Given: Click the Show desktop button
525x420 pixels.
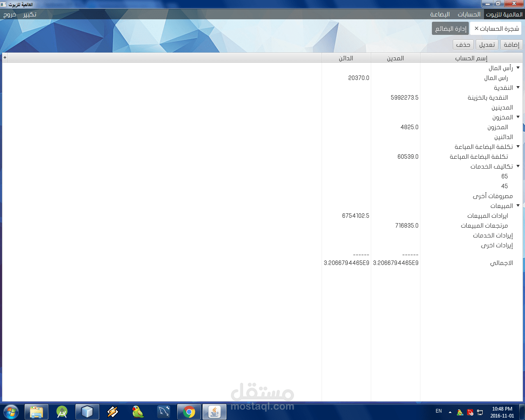Looking at the screenshot, I should tap(522, 412).
